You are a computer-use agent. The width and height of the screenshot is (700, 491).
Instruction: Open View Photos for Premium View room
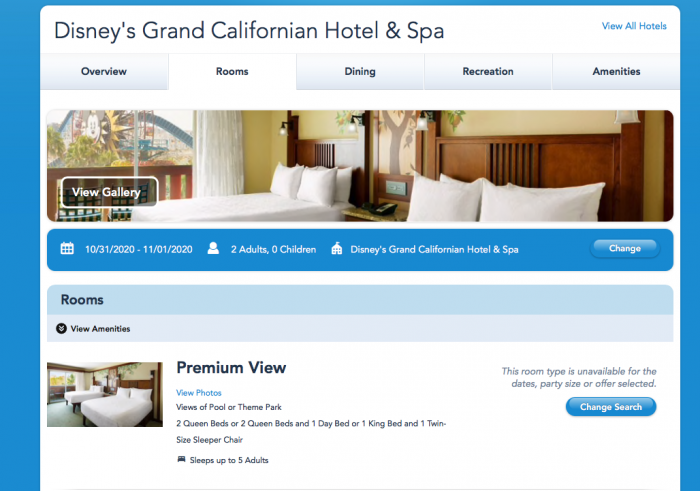click(199, 393)
